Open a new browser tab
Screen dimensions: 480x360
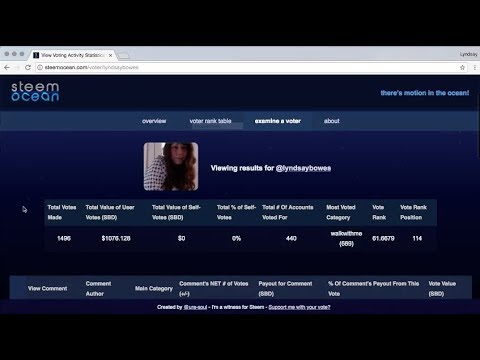click(124, 55)
